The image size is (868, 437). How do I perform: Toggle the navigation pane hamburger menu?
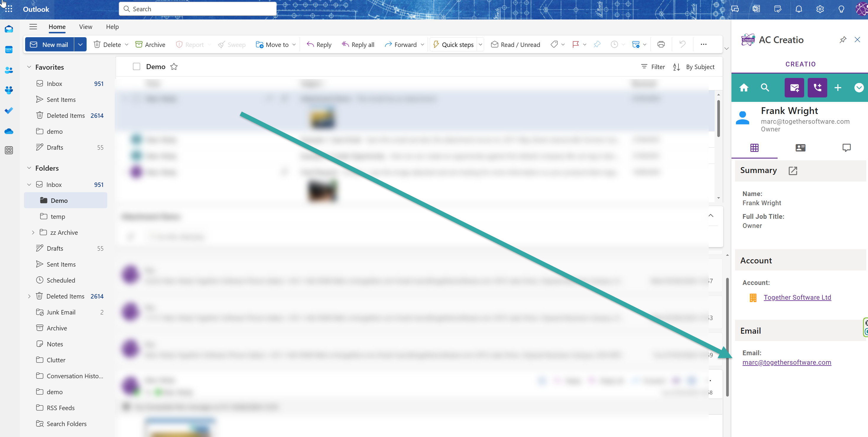[x=33, y=27]
